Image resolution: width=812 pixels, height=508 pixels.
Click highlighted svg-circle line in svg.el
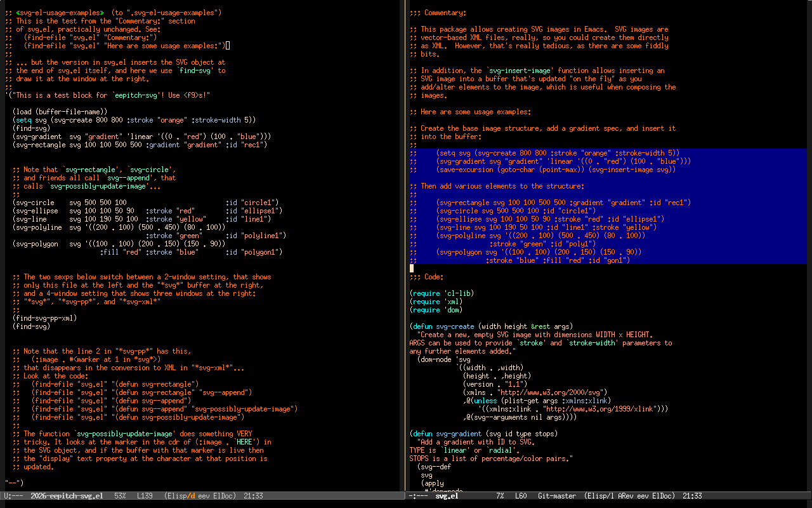(x=502, y=211)
